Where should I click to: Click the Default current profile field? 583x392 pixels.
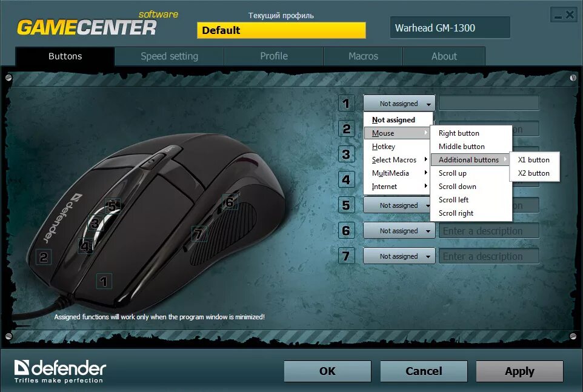[x=281, y=30]
